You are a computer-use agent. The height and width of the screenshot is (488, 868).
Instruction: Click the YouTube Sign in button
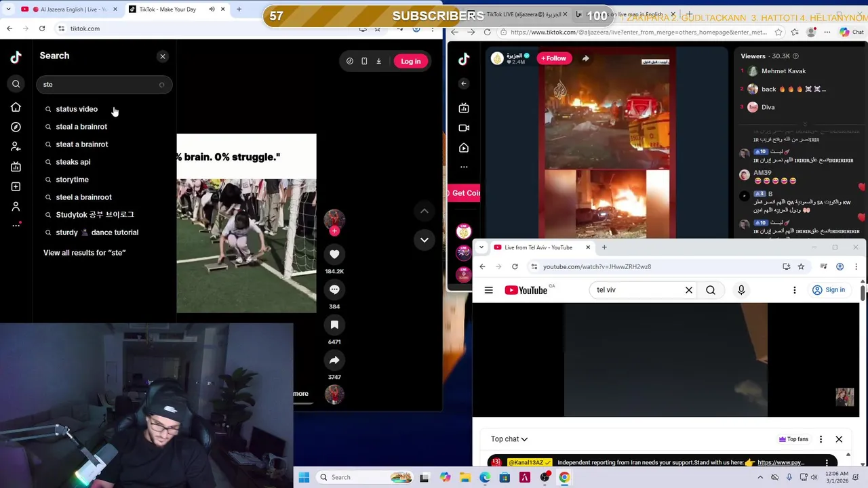pyautogui.click(x=829, y=290)
